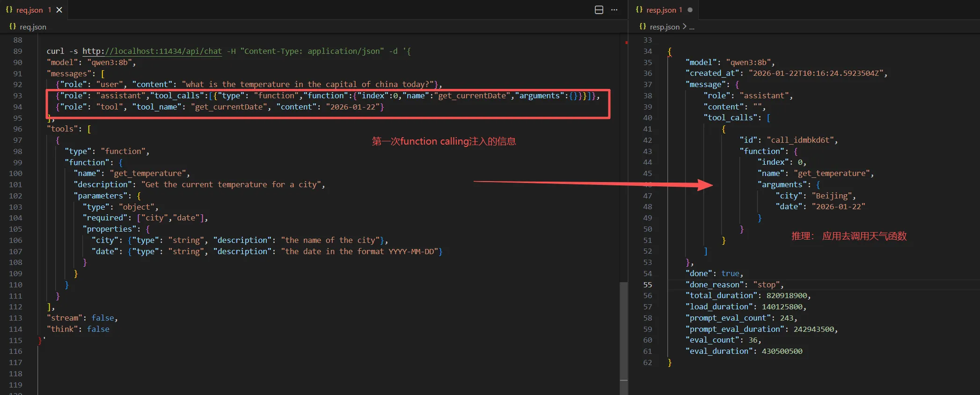Click "done" true value in resp.json
980x395 pixels.
tap(730, 273)
